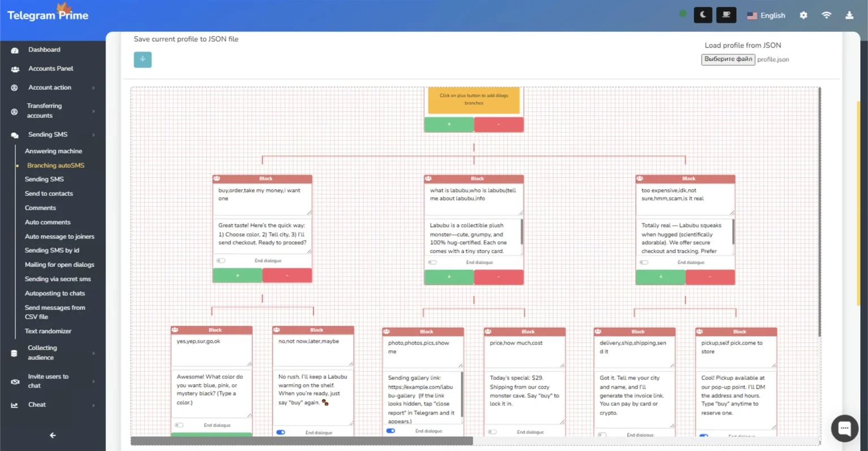Open the dark mode moon icon
The image size is (868, 451).
tap(702, 15)
